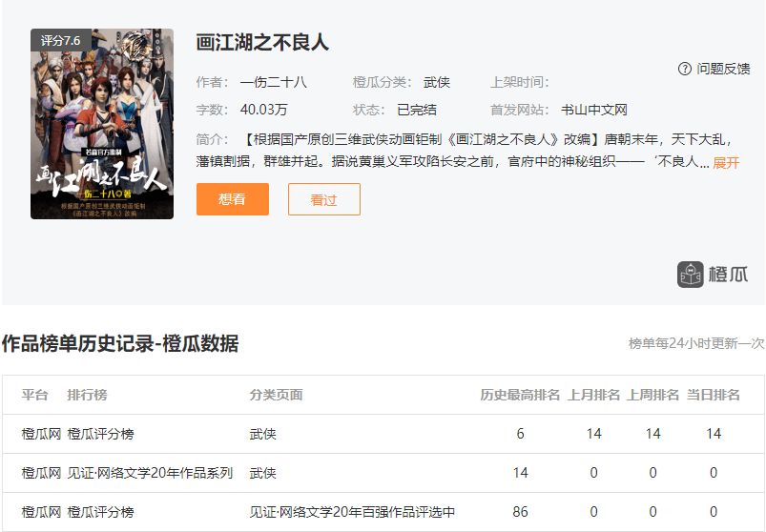
Task: Click 见证·网络文学20年百强作品评选中 category
Action: coord(352,512)
